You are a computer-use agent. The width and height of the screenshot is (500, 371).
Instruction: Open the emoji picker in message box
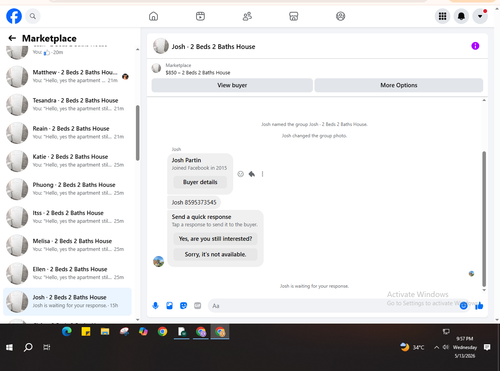pyautogui.click(x=463, y=305)
